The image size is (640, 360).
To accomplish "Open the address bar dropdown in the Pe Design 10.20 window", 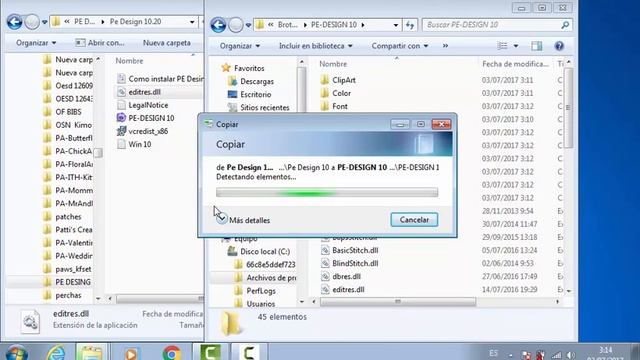I will click(192, 22).
